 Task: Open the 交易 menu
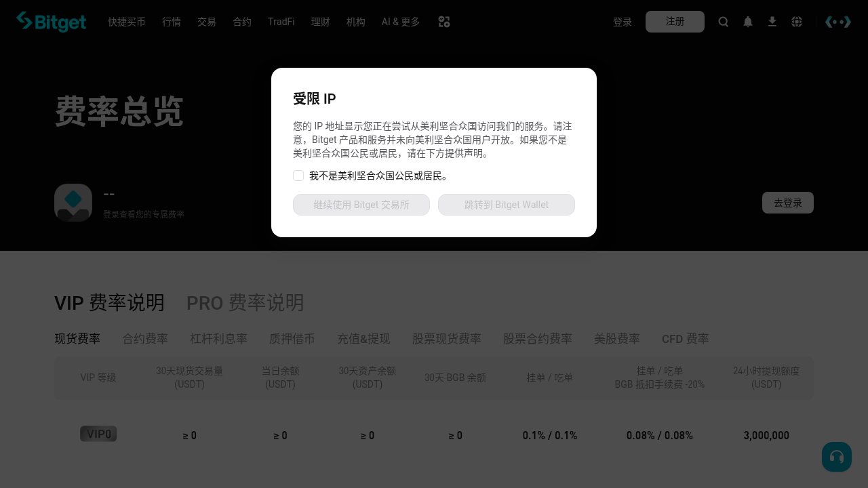click(207, 22)
